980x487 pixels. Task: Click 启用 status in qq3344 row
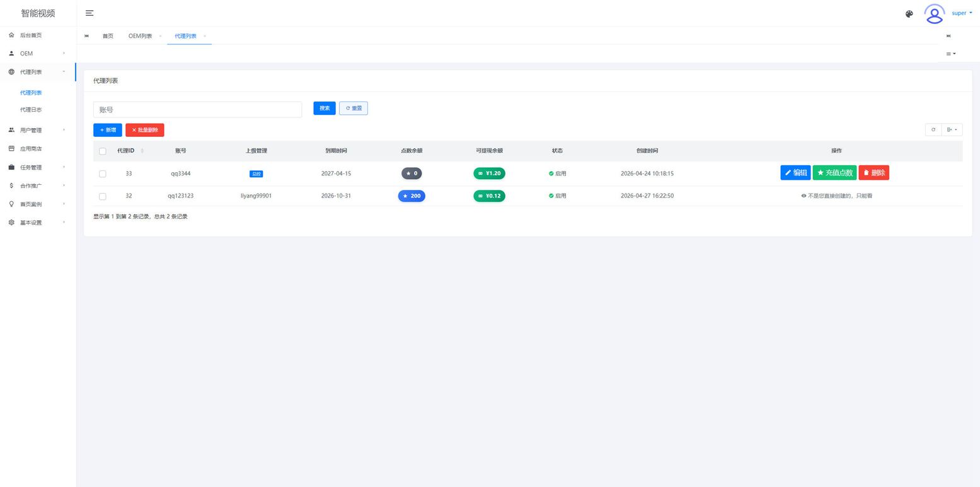[557, 173]
